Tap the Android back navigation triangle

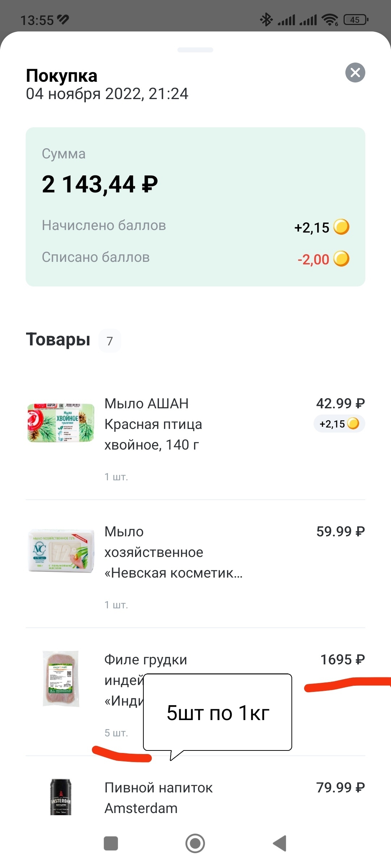pos(279,843)
